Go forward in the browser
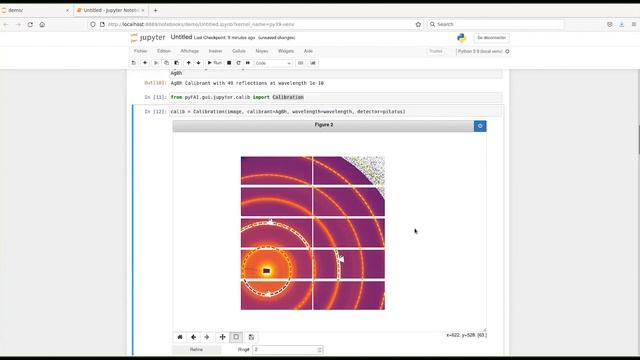 (18, 24)
